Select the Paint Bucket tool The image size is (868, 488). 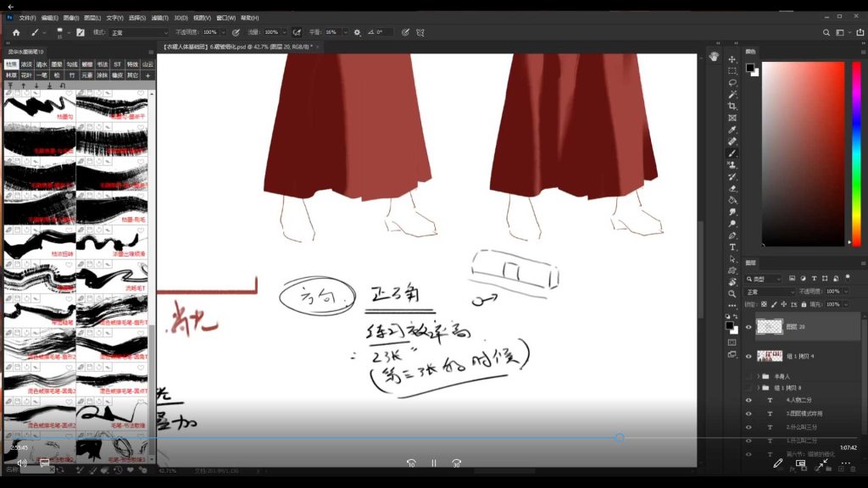click(732, 200)
